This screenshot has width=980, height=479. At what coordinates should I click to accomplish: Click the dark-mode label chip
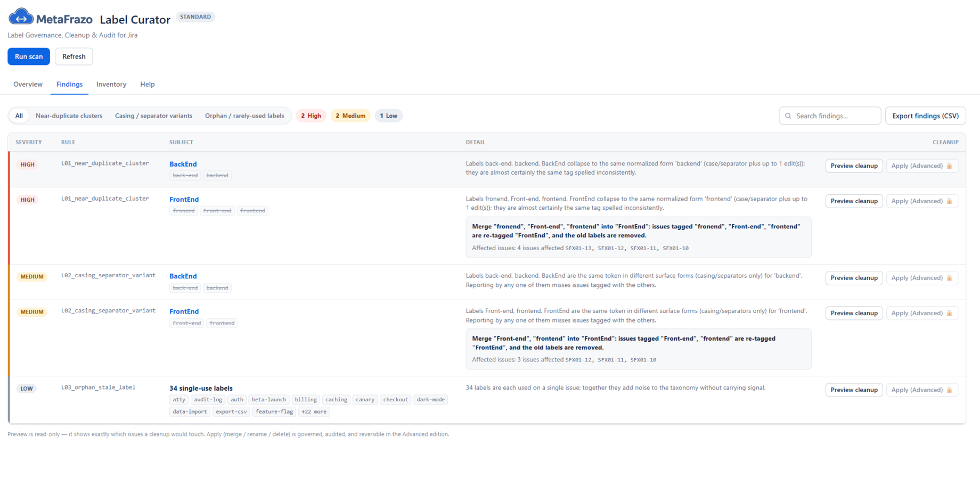431,400
